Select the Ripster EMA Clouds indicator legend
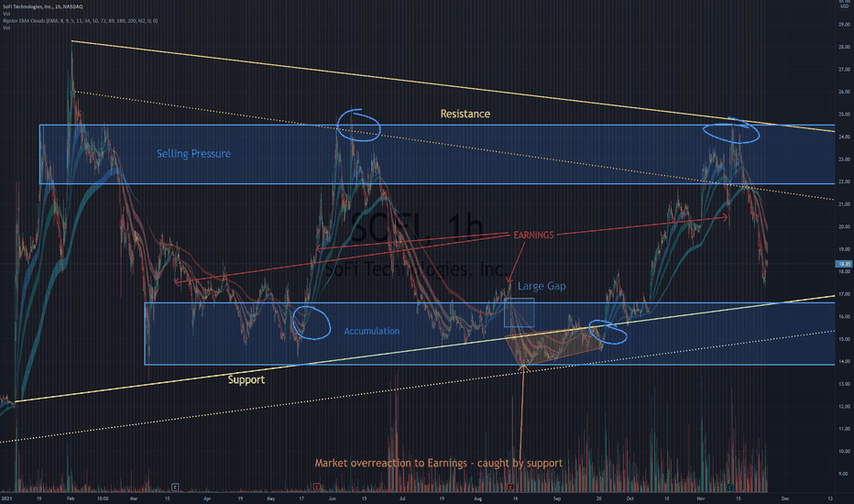This screenshot has width=854, height=504. (80, 21)
